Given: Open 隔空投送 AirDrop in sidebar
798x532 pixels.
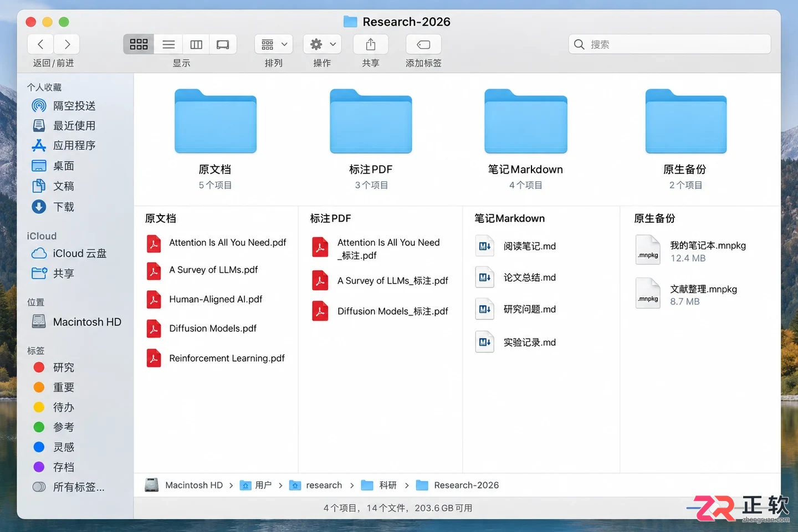Looking at the screenshot, I should 64,105.
